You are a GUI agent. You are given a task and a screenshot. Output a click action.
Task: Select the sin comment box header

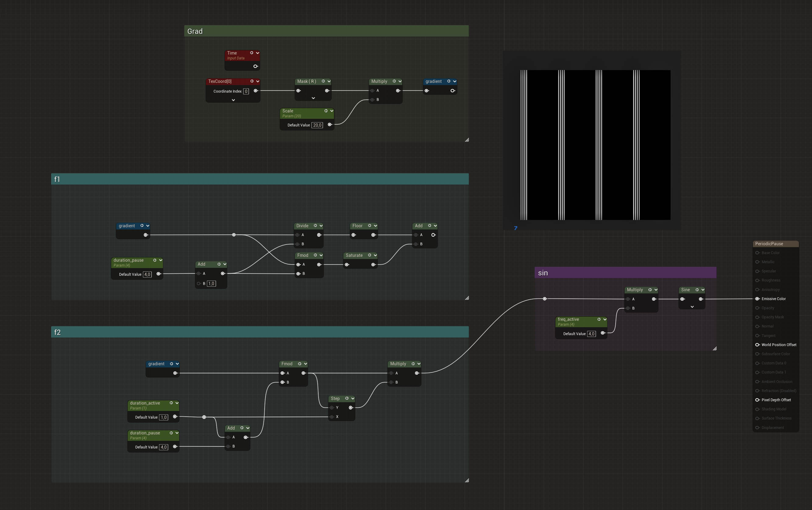coord(626,273)
